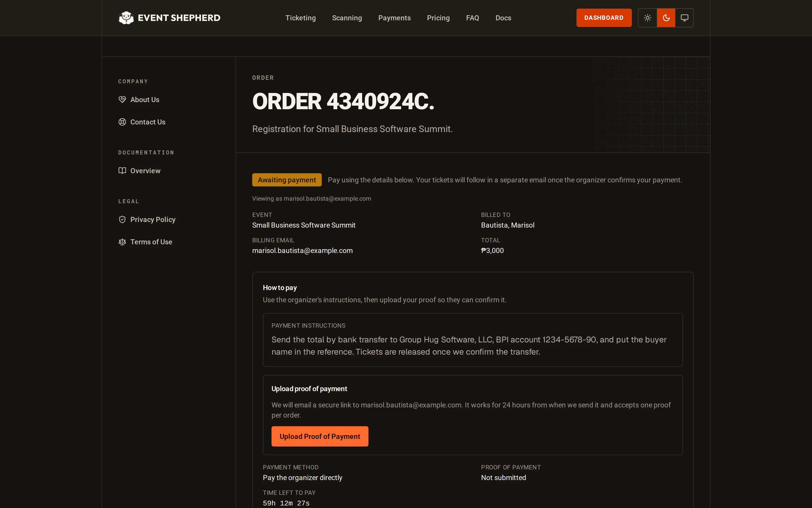Click the 'BILLED TO' label
The height and width of the screenshot is (508, 812).
(x=496, y=215)
